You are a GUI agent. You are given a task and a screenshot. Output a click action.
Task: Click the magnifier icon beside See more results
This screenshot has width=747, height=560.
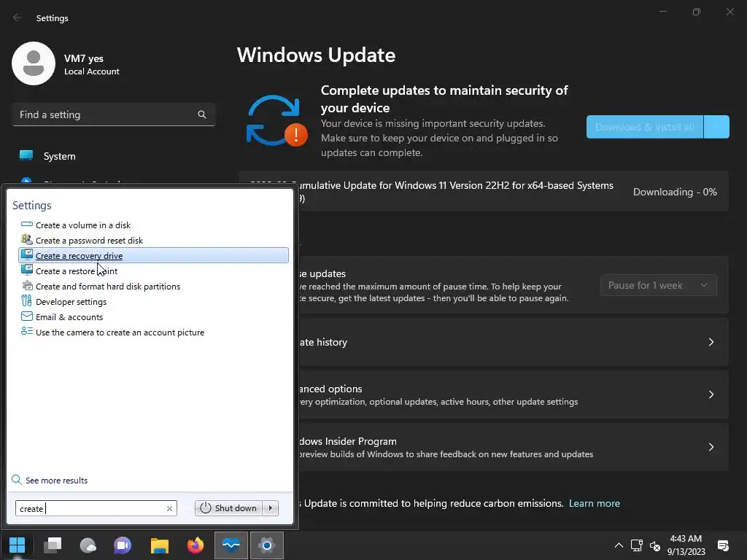pyautogui.click(x=17, y=480)
